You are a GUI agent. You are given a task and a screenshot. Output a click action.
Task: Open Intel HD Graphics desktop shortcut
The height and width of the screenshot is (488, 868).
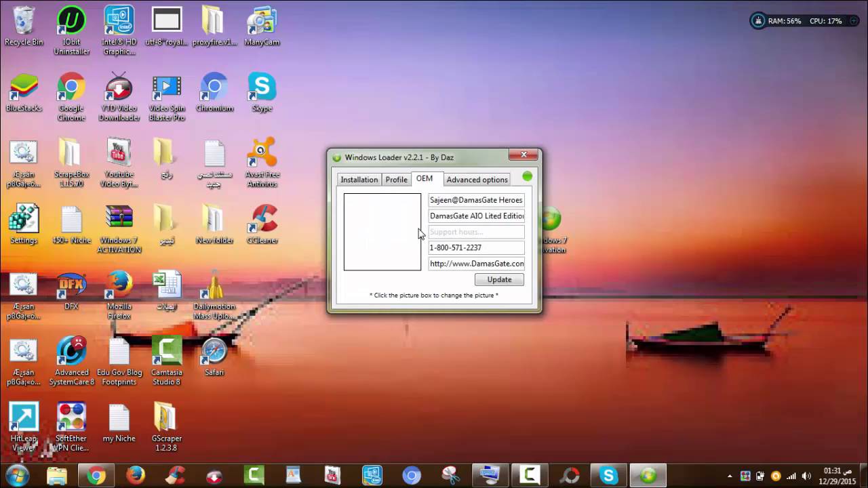[x=119, y=30]
